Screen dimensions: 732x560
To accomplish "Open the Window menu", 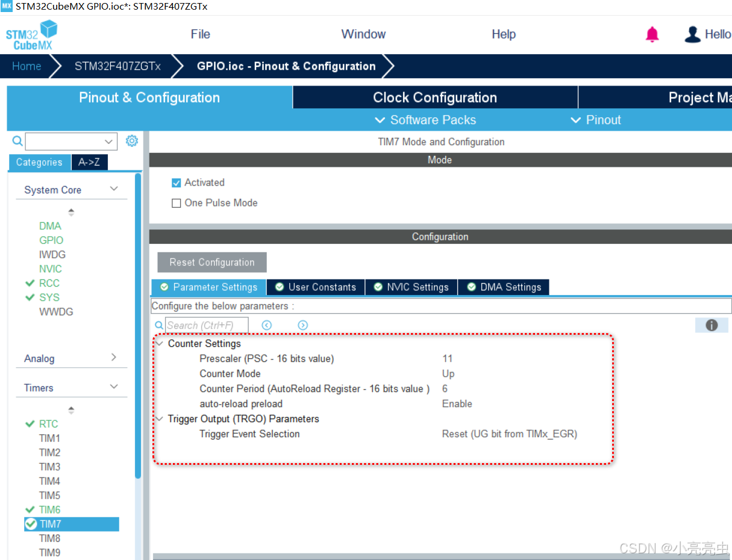I will (363, 34).
